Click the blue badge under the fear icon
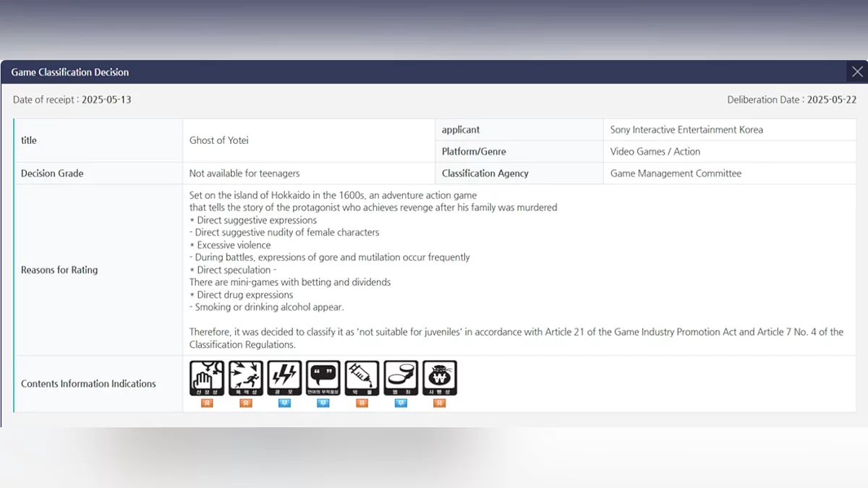The width and height of the screenshot is (868, 488). coord(284,403)
